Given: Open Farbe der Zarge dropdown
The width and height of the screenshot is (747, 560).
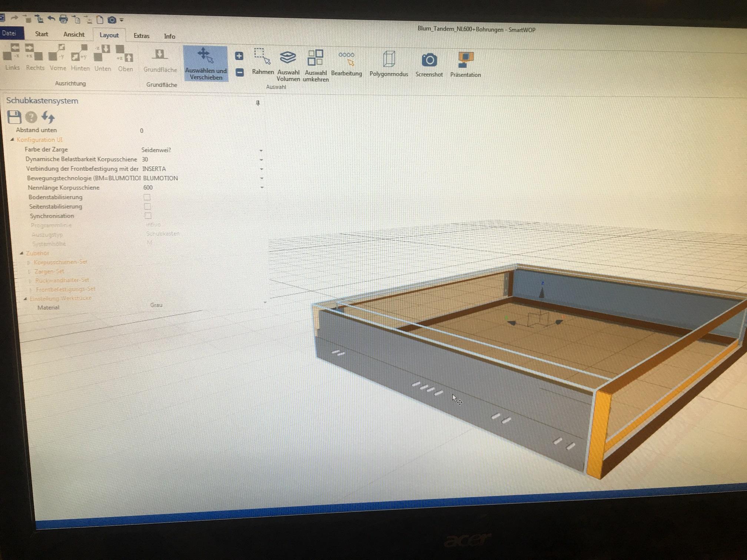Looking at the screenshot, I should coord(261,151).
